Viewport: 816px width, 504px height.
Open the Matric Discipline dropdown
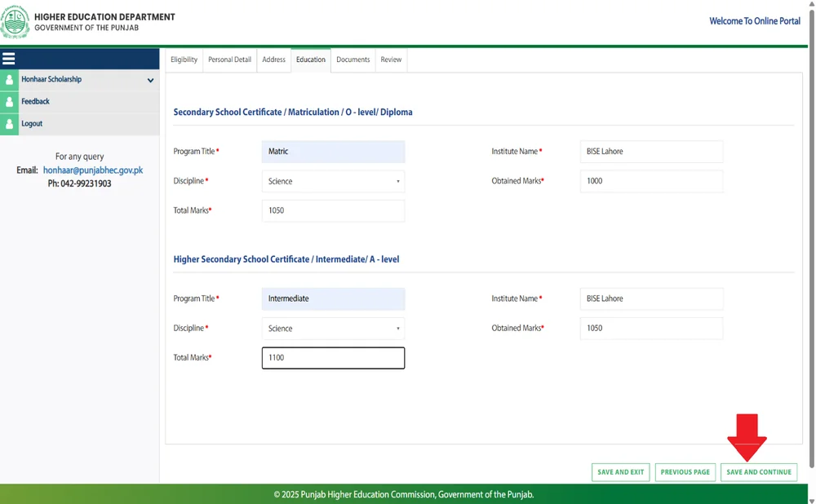(x=333, y=181)
